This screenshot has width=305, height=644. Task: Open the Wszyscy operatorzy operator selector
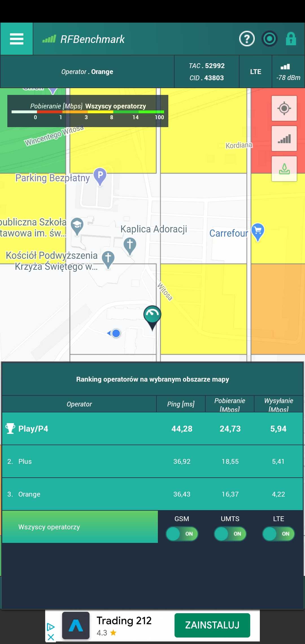(80, 527)
